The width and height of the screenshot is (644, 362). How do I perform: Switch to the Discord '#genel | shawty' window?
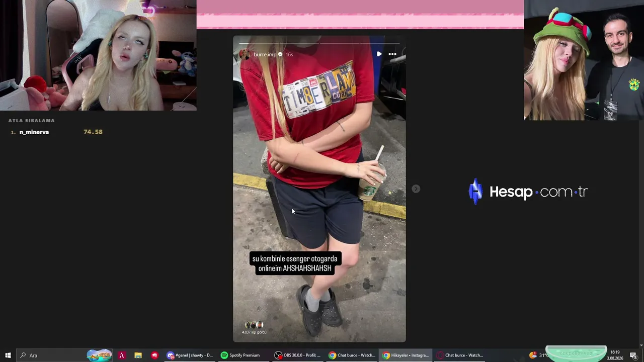[x=190, y=355]
